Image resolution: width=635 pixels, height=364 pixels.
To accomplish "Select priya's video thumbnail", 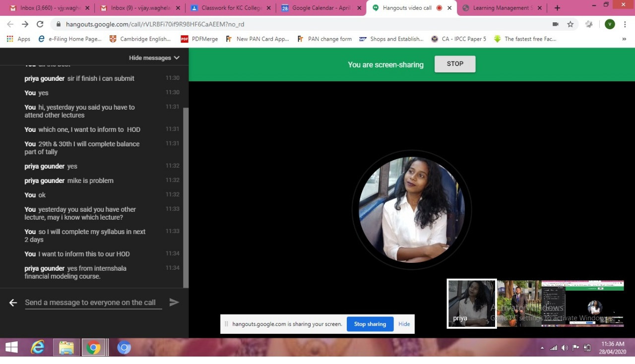I will click(x=471, y=303).
